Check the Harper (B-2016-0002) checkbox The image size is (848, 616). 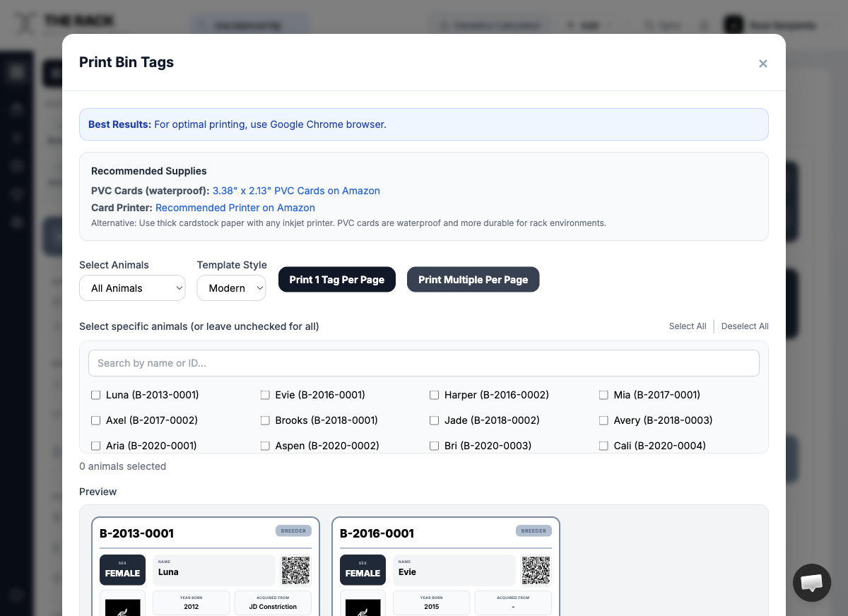tap(435, 395)
